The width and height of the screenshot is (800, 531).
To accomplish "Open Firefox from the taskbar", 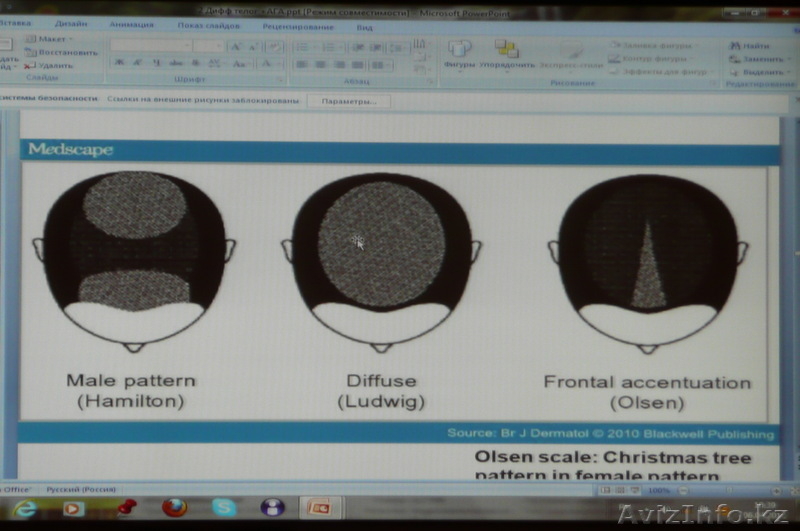I will pos(174,507).
